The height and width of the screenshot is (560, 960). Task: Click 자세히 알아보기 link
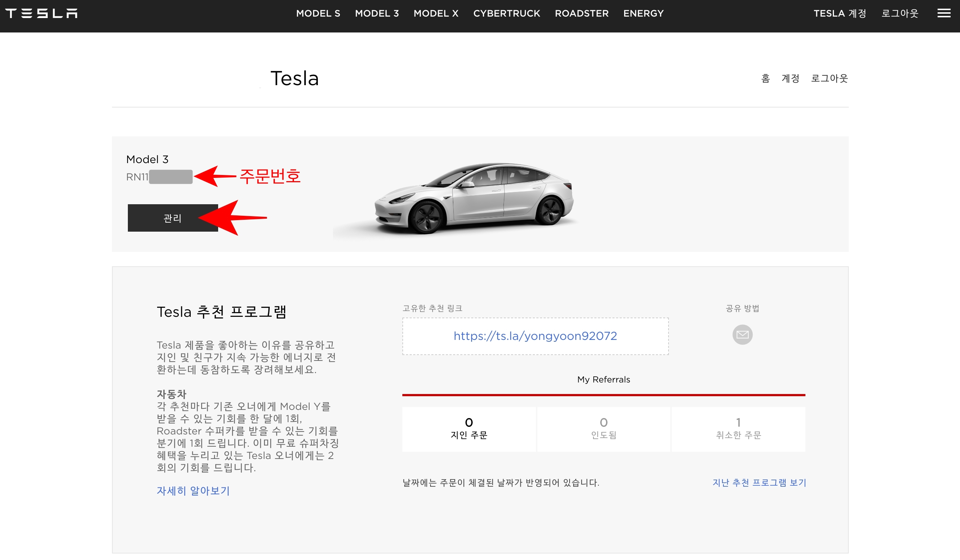pos(193,490)
